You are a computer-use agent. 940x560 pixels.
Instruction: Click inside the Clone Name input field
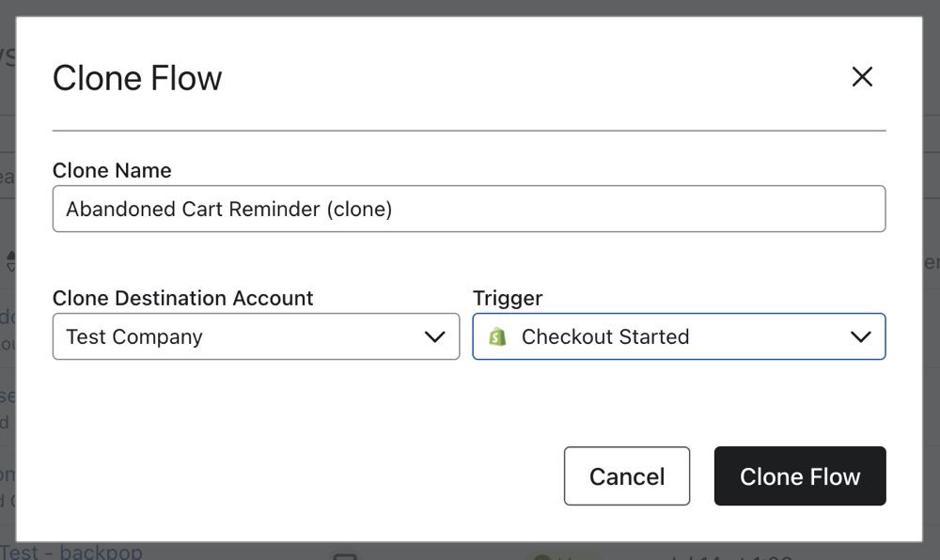tap(470, 209)
